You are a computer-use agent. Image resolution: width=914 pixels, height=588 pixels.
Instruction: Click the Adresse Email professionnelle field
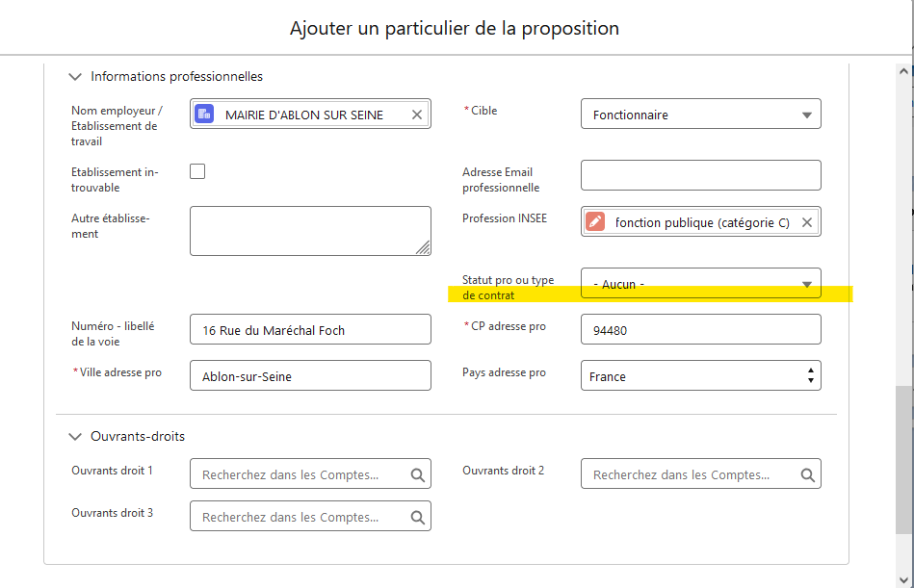coord(700,175)
